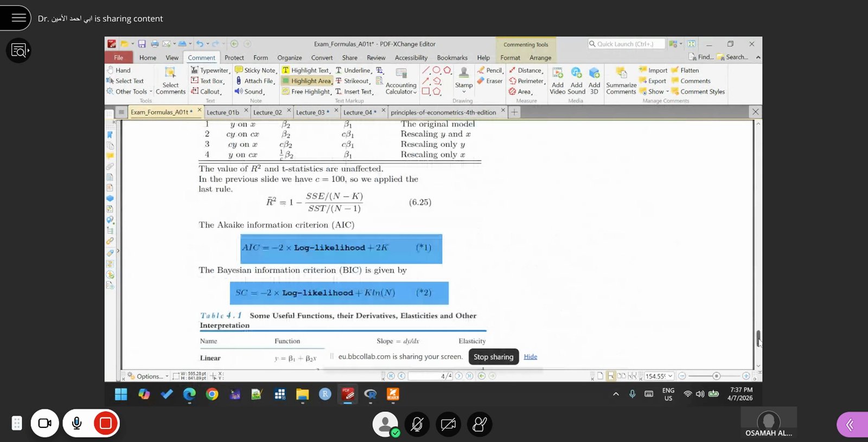Activate the Highlight Area tool
868x442 pixels.
(307, 81)
